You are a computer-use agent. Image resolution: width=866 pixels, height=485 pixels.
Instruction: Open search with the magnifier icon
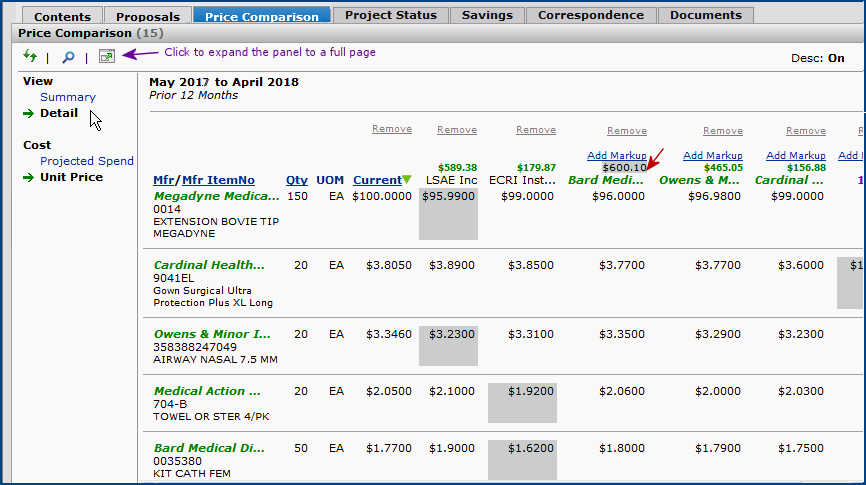(x=67, y=57)
